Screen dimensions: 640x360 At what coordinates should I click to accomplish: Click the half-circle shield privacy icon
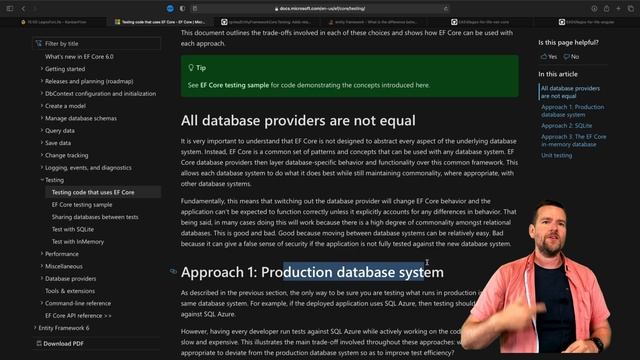tap(182, 8)
